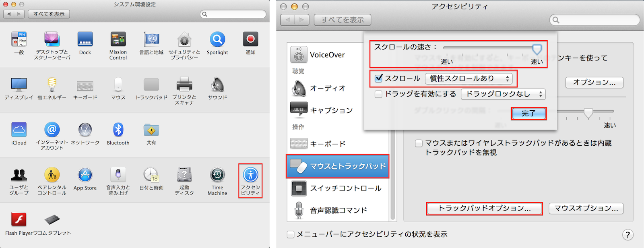644x248 pixels.
Task: Open Time Machine preferences
Action: coord(217,175)
